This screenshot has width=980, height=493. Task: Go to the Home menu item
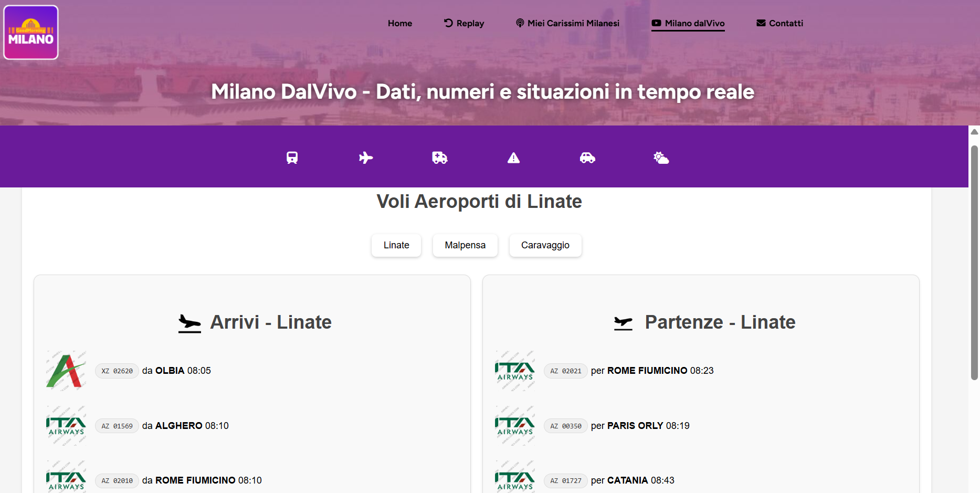click(x=400, y=23)
